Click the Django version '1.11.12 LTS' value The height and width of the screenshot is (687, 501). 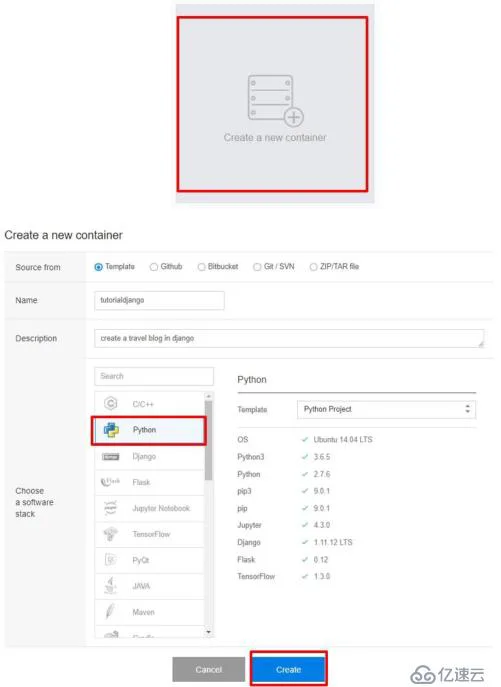pyautogui.click(x=333, y=542)
